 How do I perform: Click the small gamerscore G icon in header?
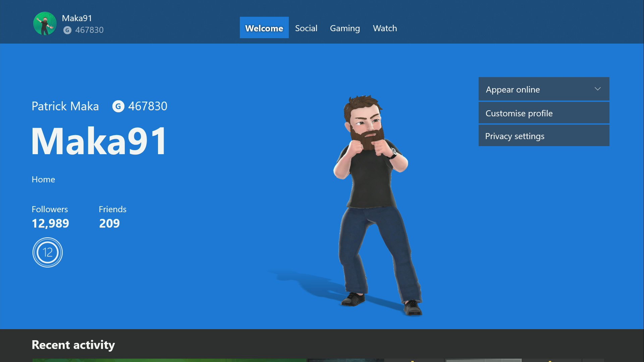tap(67, 30)
